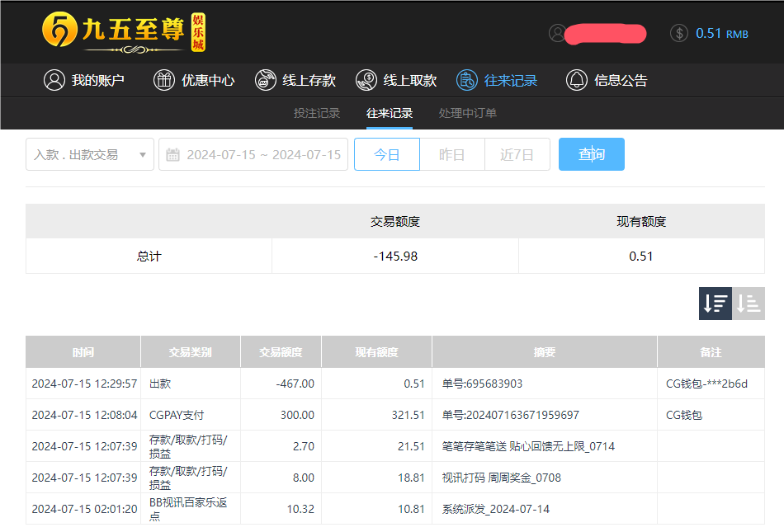Screen dimensions: 784x532
Task: Click the user avatar profile icon
Action: tap(555, 33)
